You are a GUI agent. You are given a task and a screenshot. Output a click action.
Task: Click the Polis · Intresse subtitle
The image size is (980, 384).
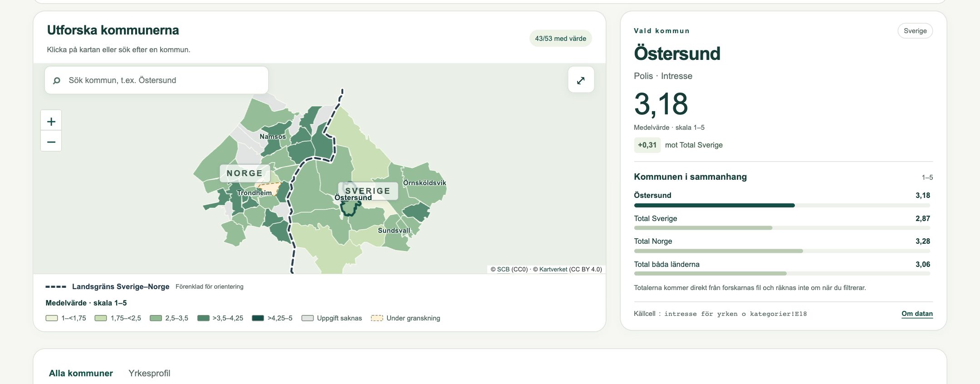tap(663, 76)
